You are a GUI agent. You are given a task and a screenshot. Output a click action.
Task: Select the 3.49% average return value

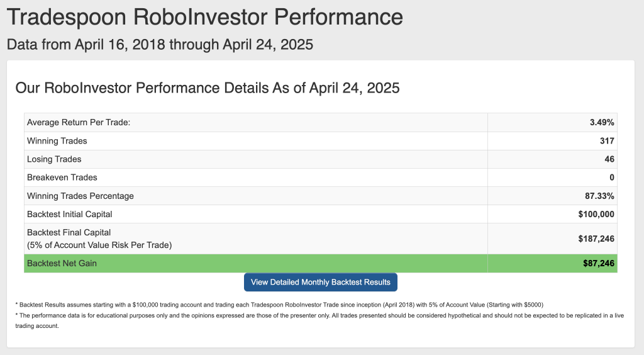tap(602, 122)
